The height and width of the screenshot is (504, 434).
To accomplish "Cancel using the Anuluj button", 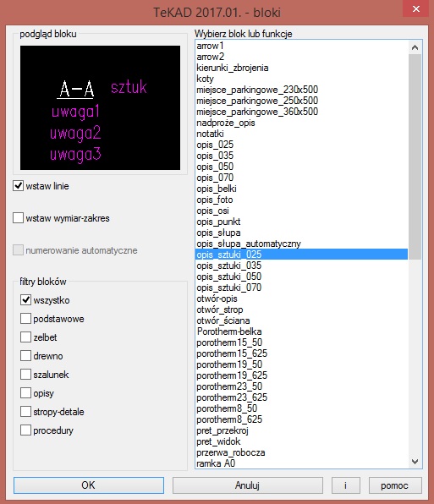I will 248,485.
